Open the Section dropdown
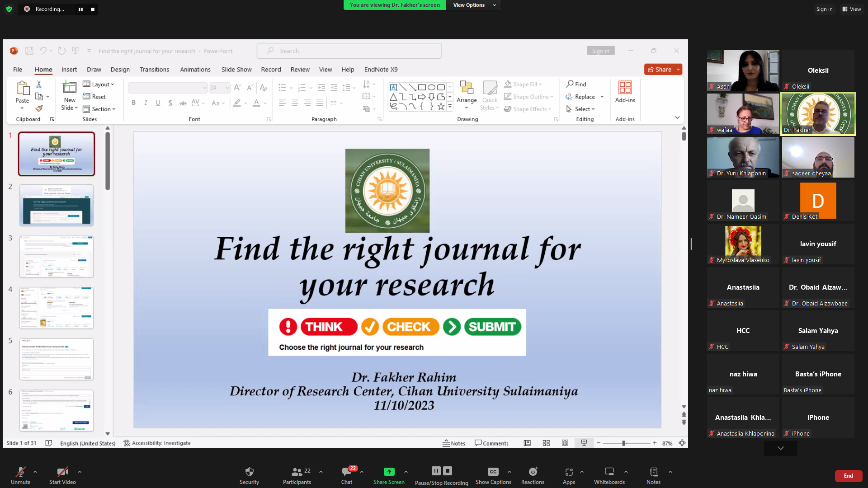868x488 pixels. pos(99,109)
